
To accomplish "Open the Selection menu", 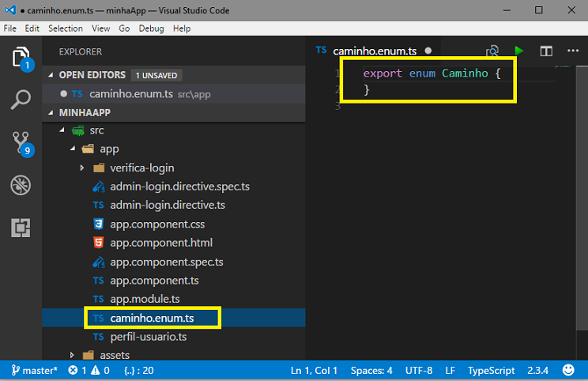I will [x=66, y=28].
